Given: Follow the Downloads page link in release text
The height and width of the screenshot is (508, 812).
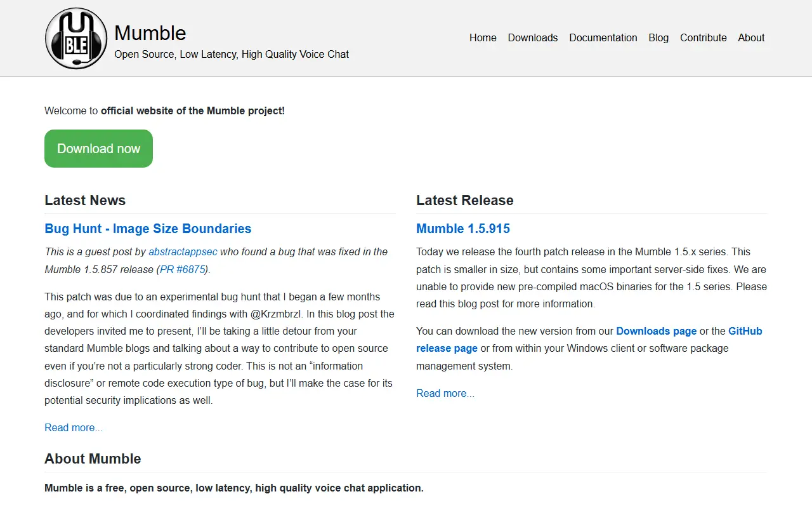Looking at the screenshot, I should [657, 331].
